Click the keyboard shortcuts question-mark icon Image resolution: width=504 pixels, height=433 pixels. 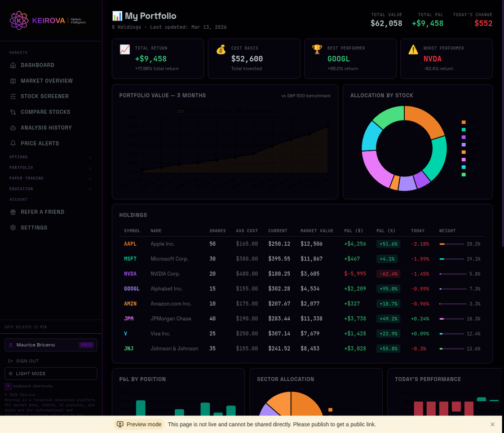coord(8,386)
